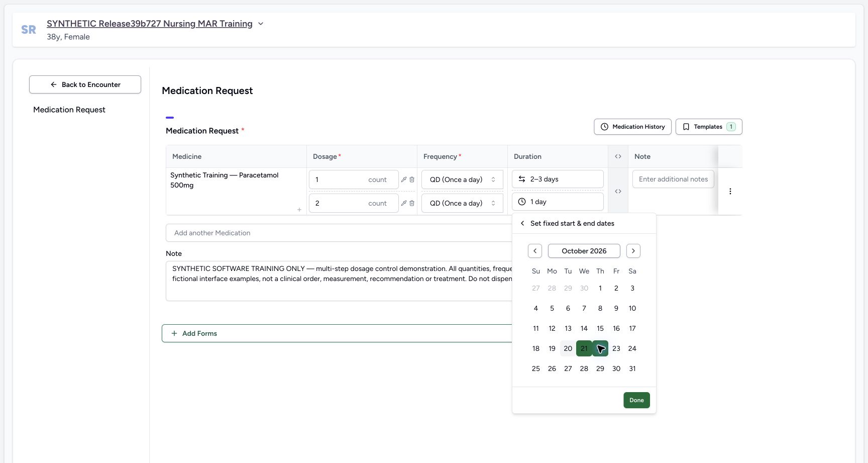
Task: Click the Add another Medication field
Action: coord(339,233)
